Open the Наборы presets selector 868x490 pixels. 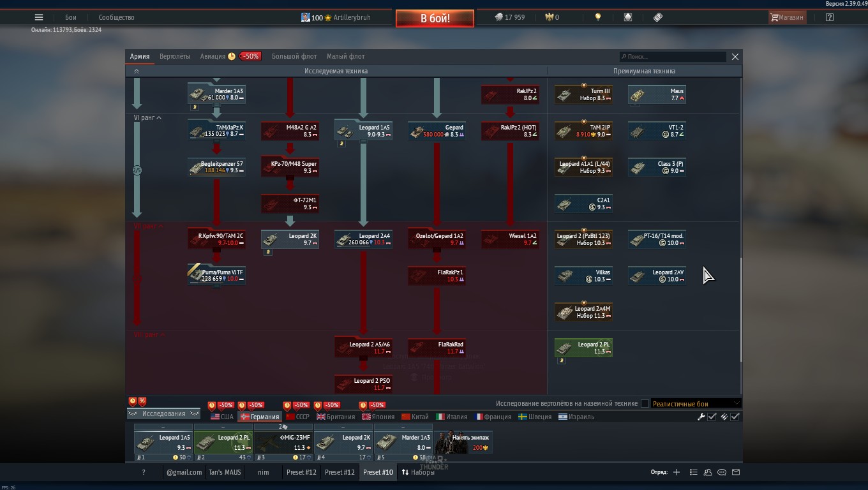(417, 472)
